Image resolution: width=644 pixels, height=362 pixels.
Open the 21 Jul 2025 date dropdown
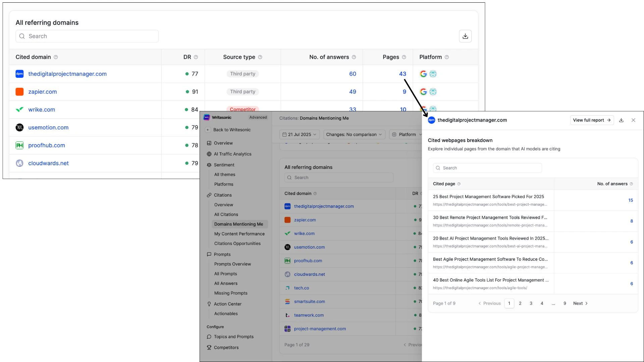pos(299,135)
